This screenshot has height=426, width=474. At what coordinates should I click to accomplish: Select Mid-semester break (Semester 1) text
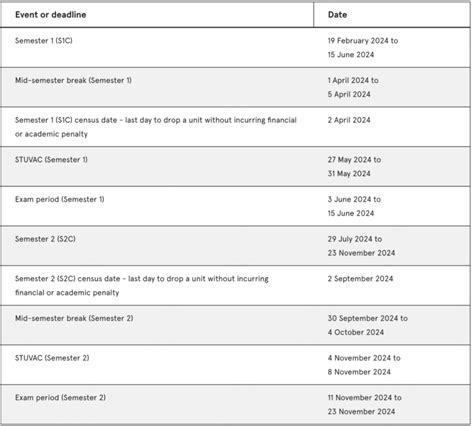[73, 80]
